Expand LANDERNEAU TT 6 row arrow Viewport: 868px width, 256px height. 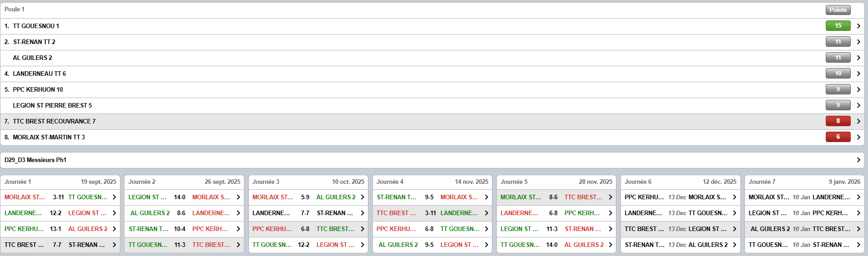click(x=858, y=74)
